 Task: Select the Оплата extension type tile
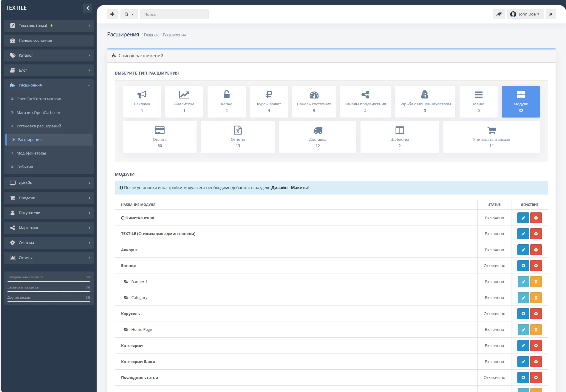pyautogui.click(x=160, y=137)
